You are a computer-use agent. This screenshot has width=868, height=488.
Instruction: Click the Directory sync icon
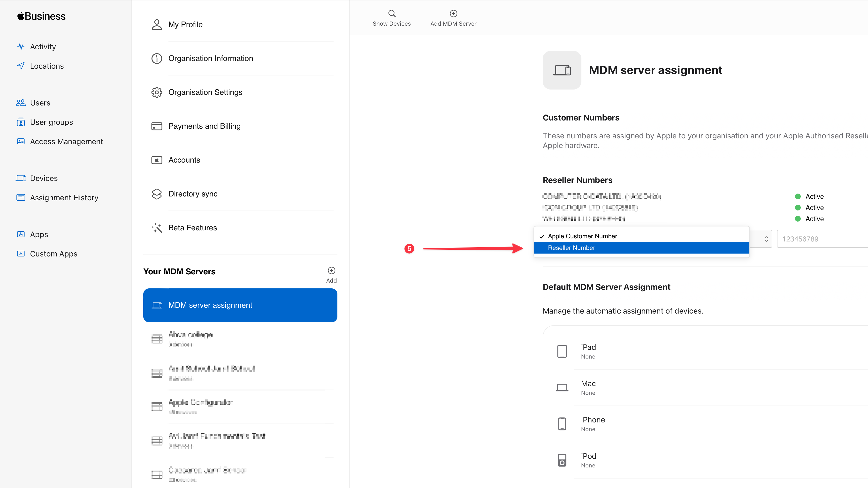(x=157, y=194)
